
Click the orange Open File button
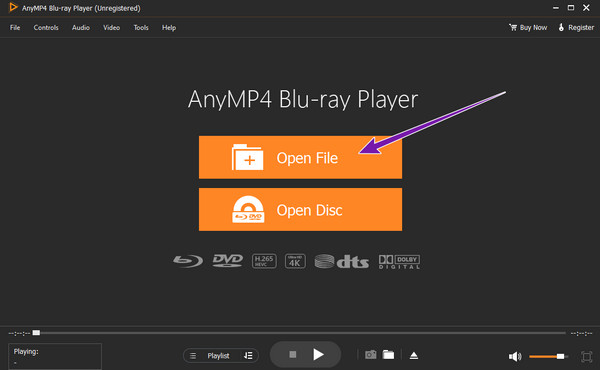coord(300,157)
